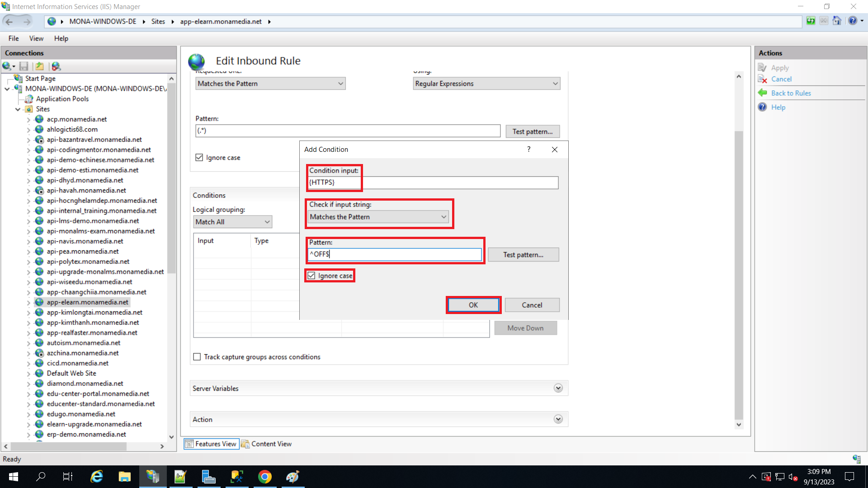868x488 pixels.
Task: Open Task View on taskbar
Action: 68,477
